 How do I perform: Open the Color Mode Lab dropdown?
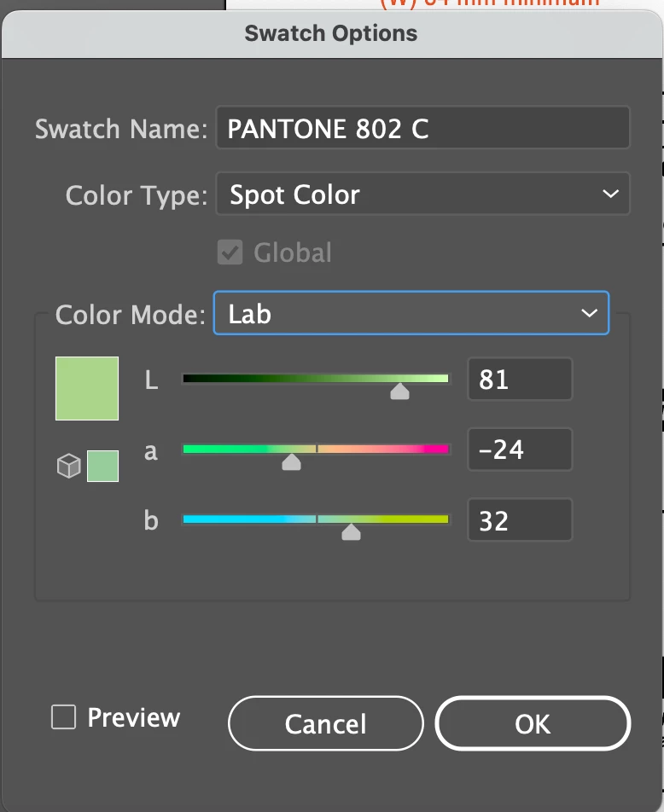pyautogui.click(x=411, y=313)
